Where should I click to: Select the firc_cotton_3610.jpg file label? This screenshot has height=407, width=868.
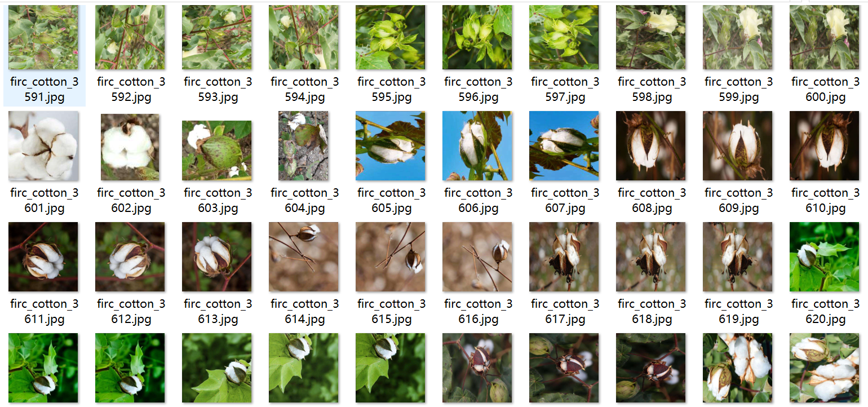(x=825, y=201)
